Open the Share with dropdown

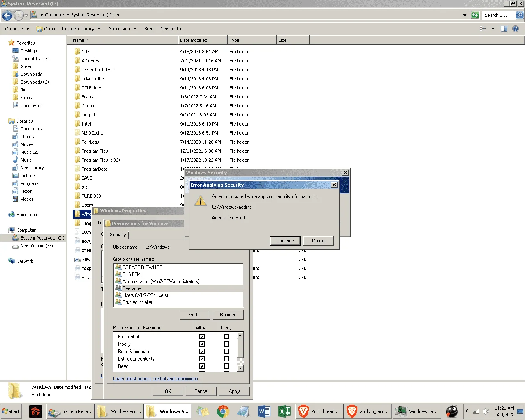[x=122, y=29]
